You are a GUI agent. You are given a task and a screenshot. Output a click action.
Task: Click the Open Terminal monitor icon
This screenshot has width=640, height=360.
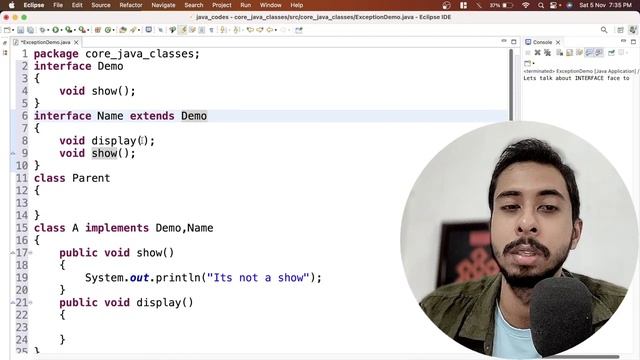click(149, 30)
